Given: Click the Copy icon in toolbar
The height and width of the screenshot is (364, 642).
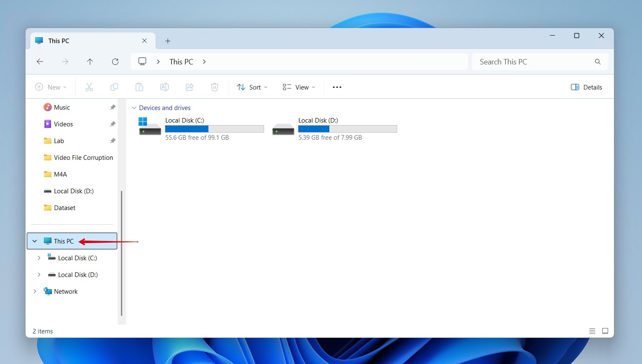Looking at the screenshot, I should [x=114, y=87].
